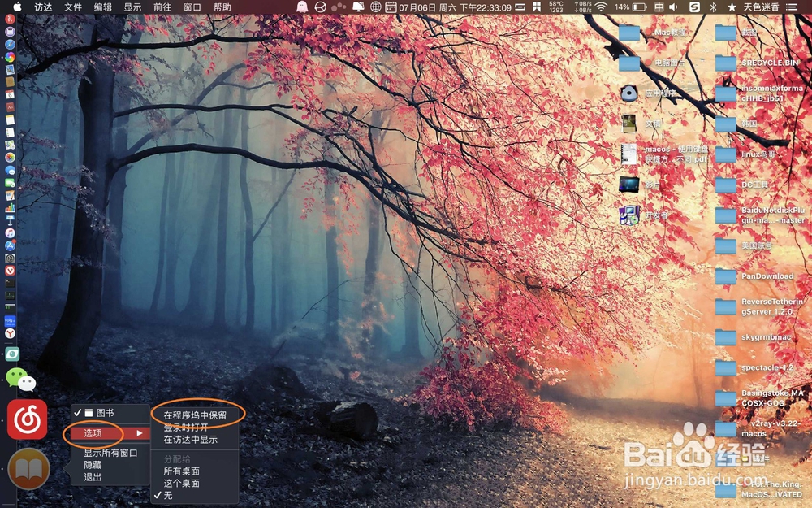Assign app to 所有桌面
This screenshot has height=508, width=812.
click(x=181, y=471)
